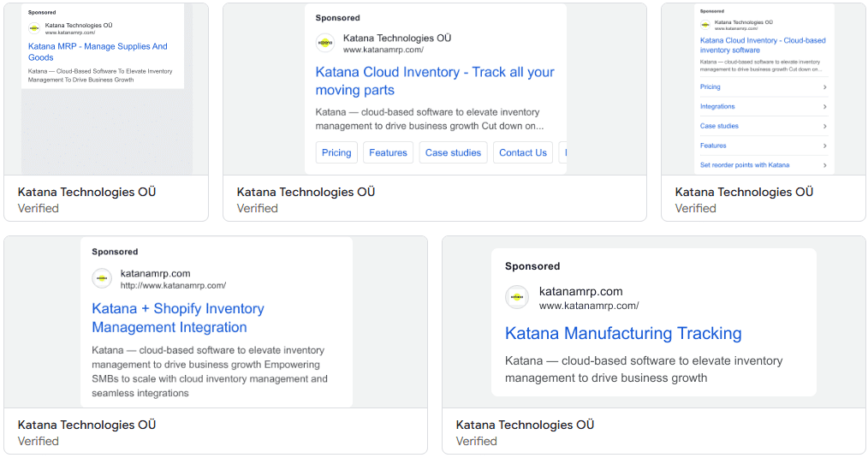Screen dimensions: 868x458
Task: Click 'Katana Technologies OÜ' label under 'Cloud-based inventory software' ad
Action: coord(744,192)
